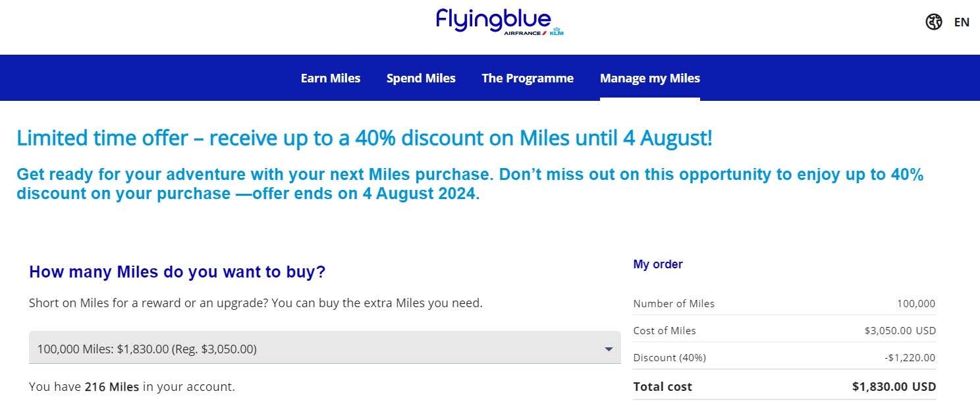Select the EN language label

[962, 22]
